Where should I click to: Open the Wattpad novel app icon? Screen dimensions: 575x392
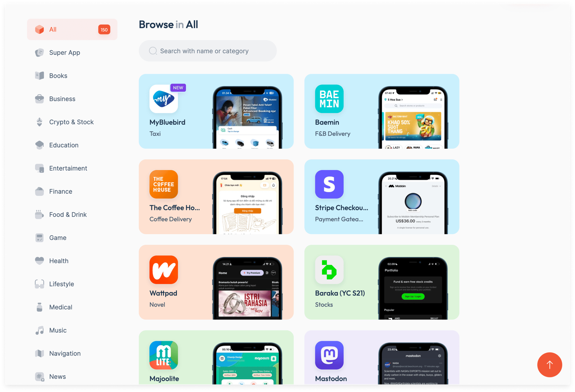[x=163, y=270]
